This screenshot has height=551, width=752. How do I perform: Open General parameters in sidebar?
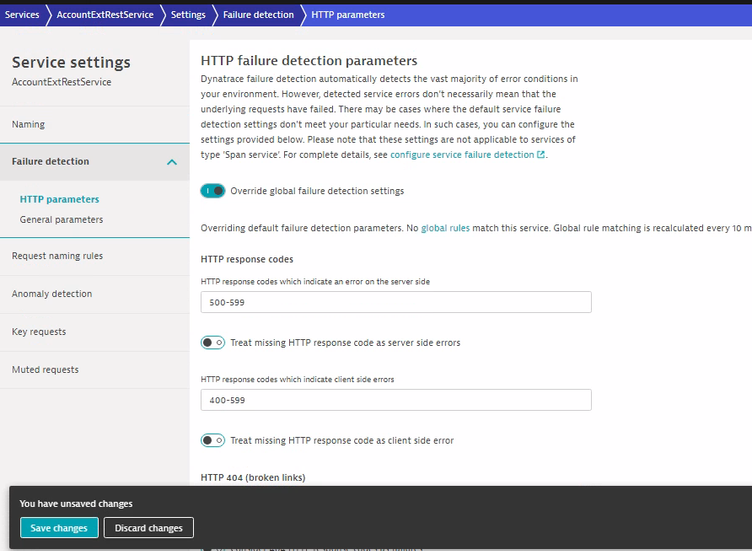61,219
